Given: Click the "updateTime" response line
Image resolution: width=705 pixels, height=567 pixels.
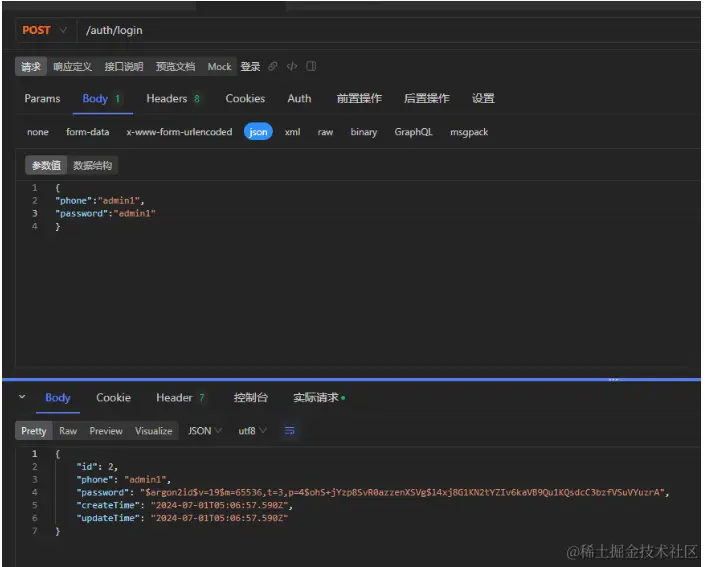Looking at the screenshot, I should coord(182,518).
